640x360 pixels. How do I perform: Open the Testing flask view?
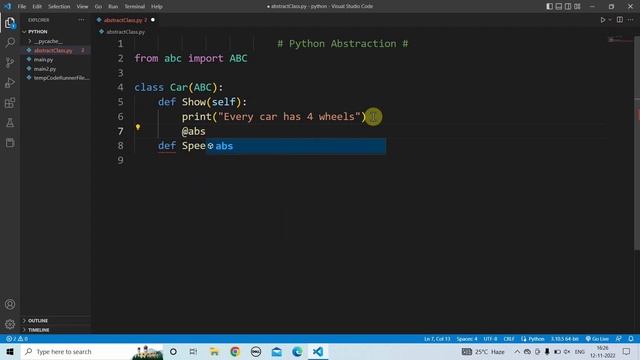(x=10, y=122)
